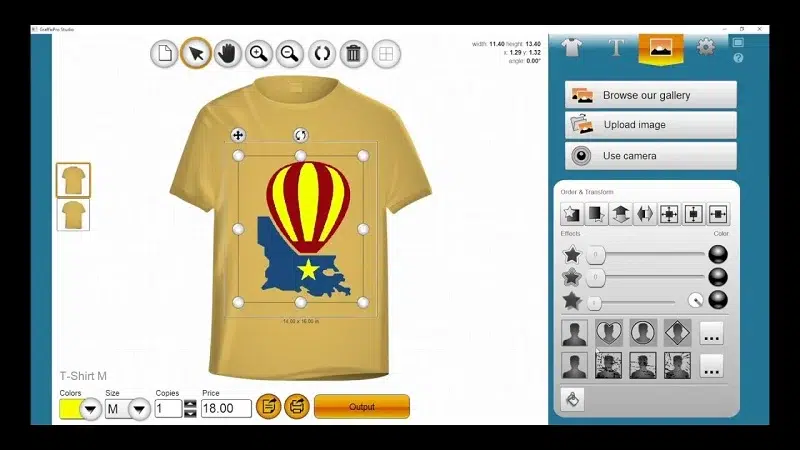The height and width of the screenshot is (450, 800).
Task: Click the rotate handle above the design
Action: click(x=301, y=135)
